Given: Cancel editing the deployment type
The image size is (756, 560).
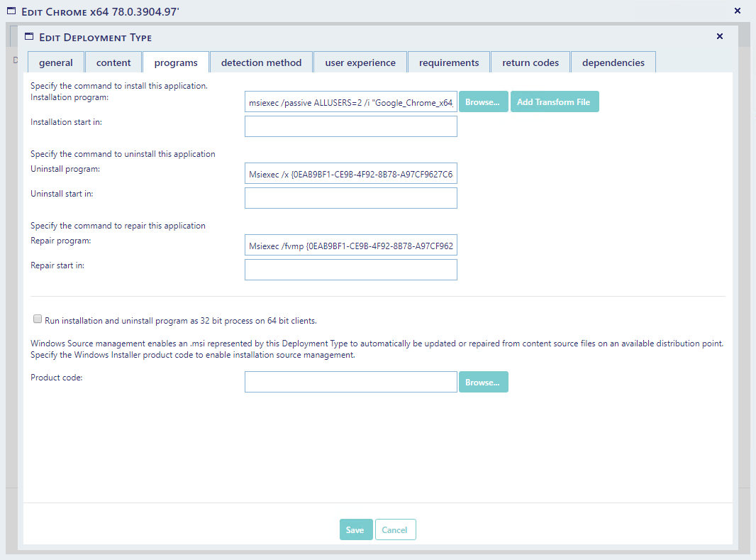Looking at the screenshot, I should [x=395, y=530].
